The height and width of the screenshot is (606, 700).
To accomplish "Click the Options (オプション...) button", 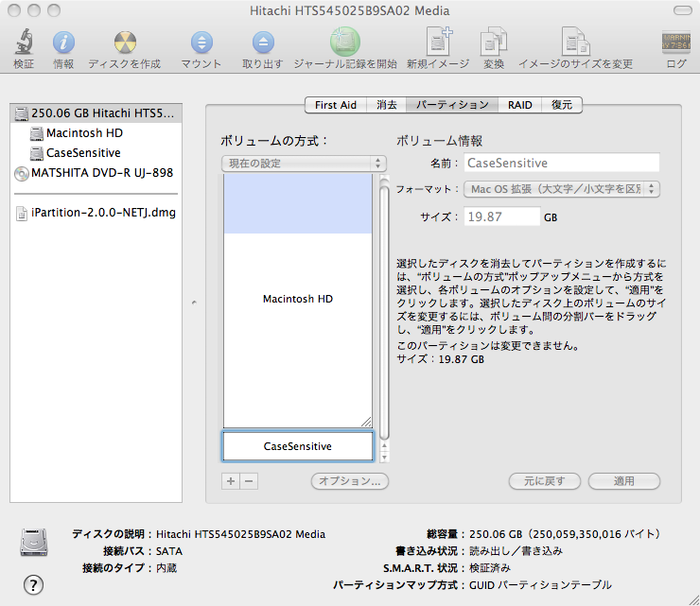I will [350, 481].
